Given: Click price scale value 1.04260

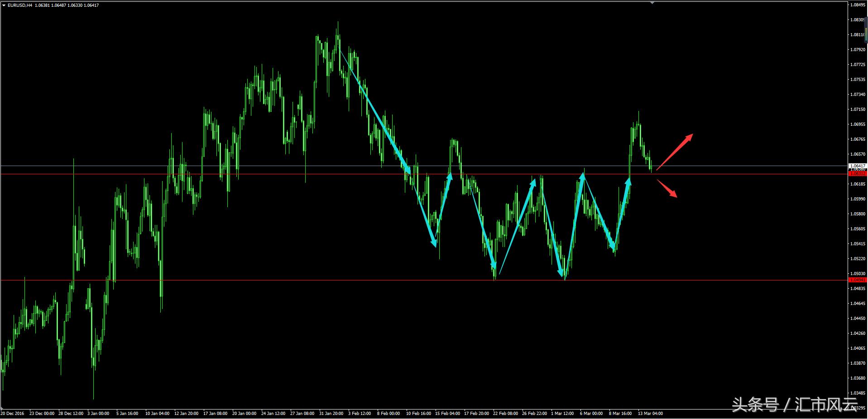Looking at the screenshot, I should click(858, 333).
